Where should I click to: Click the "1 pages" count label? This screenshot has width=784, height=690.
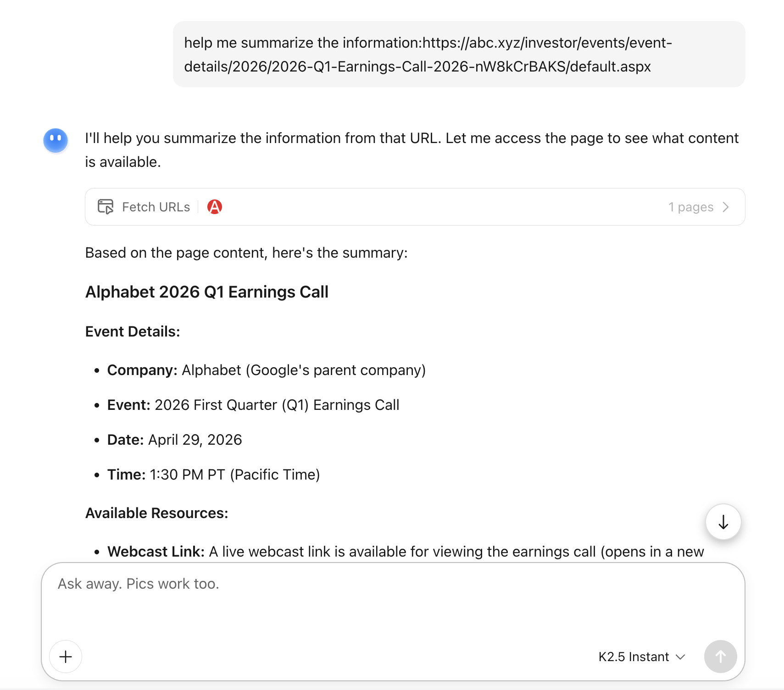coord(690,207)
